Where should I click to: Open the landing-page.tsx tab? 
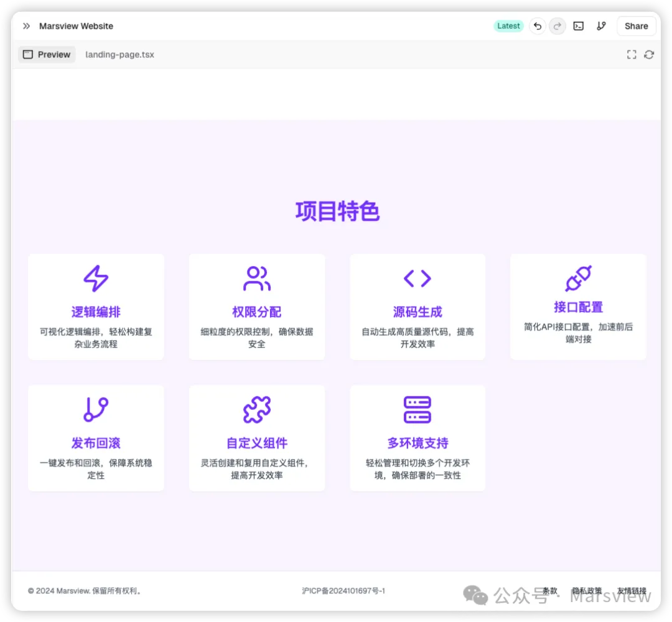click(119, 54)
